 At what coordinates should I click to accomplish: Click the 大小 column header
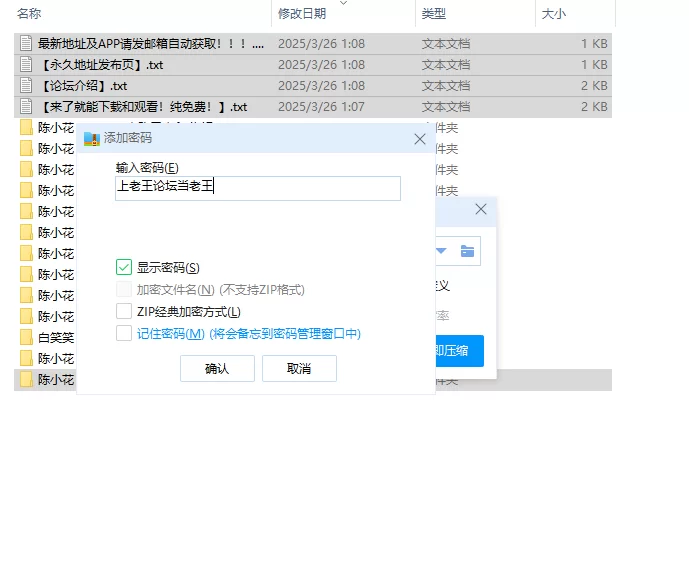coord(553,14)
